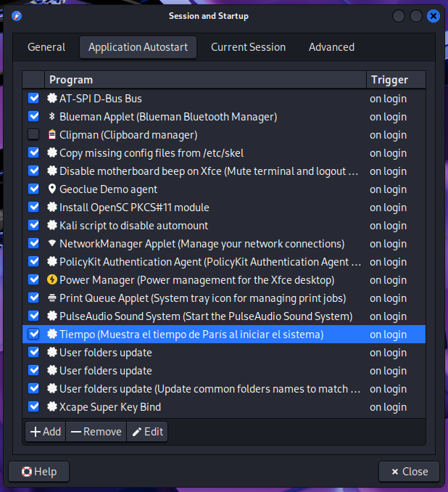Click the Clipman clipboard icon
Image resolution: width=448 pixels, height=492 pixels.
pos(52,135)
